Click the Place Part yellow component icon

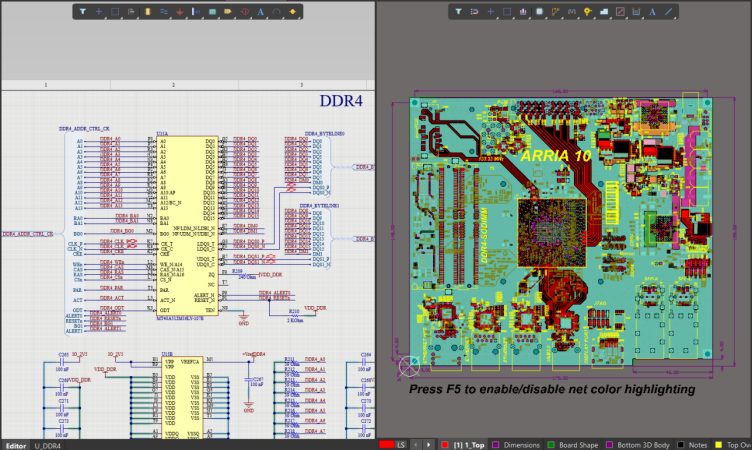click(148, 12)
